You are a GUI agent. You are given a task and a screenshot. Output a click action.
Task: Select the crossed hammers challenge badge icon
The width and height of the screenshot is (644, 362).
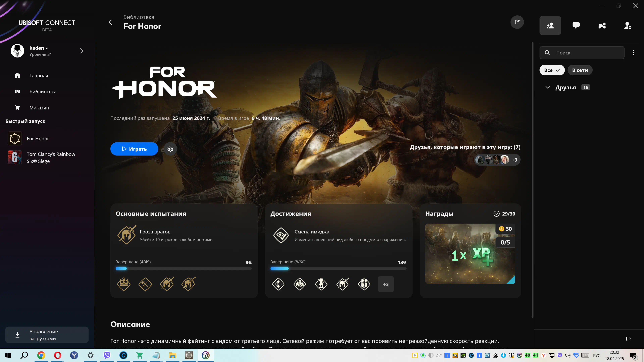(145, 284)
